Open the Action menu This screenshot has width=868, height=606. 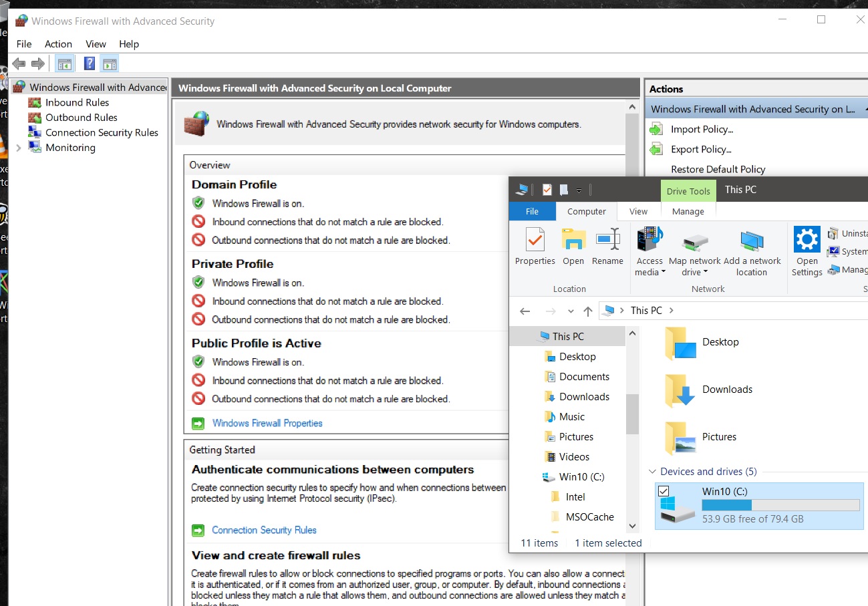pos(58,44)
